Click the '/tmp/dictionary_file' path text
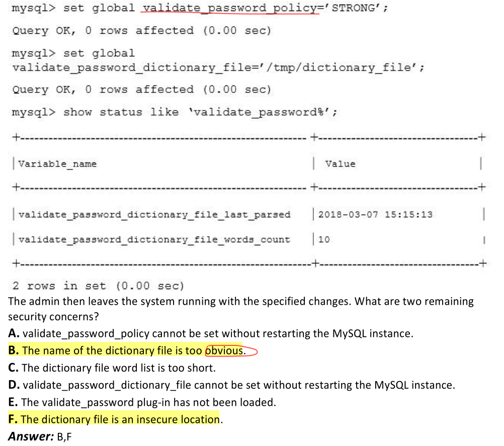Viewport: 504px width, 446px height. [x=338, y=67]
